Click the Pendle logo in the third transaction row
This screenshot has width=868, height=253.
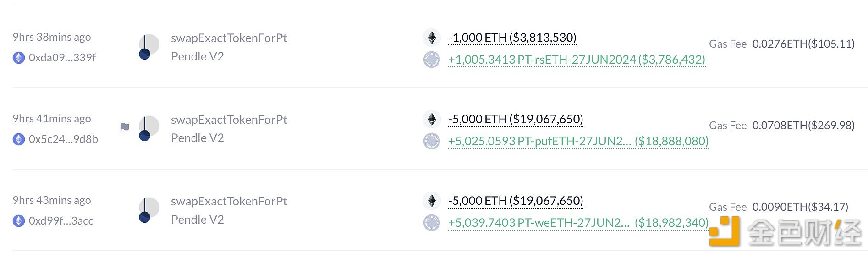(x=149, y=210)
